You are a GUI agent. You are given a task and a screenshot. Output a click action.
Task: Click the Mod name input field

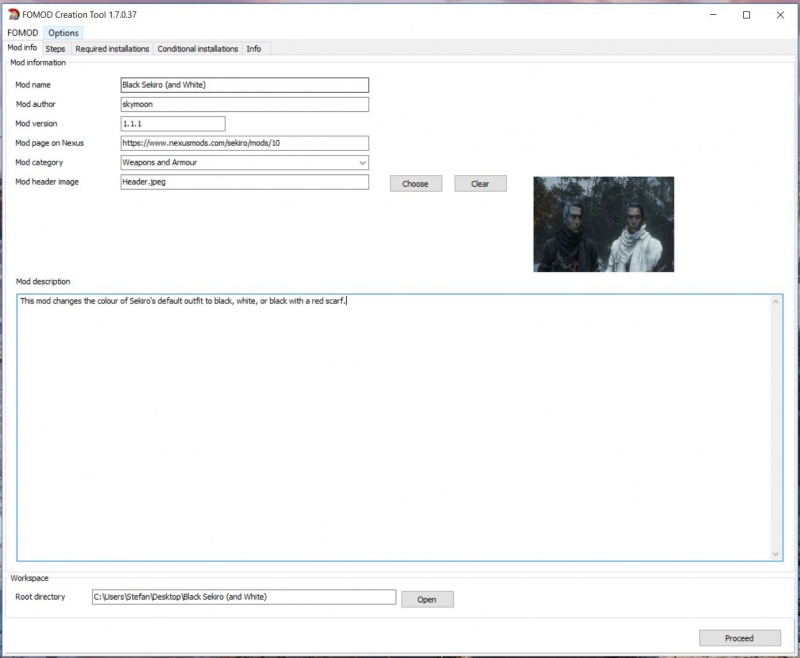point(245,85)
